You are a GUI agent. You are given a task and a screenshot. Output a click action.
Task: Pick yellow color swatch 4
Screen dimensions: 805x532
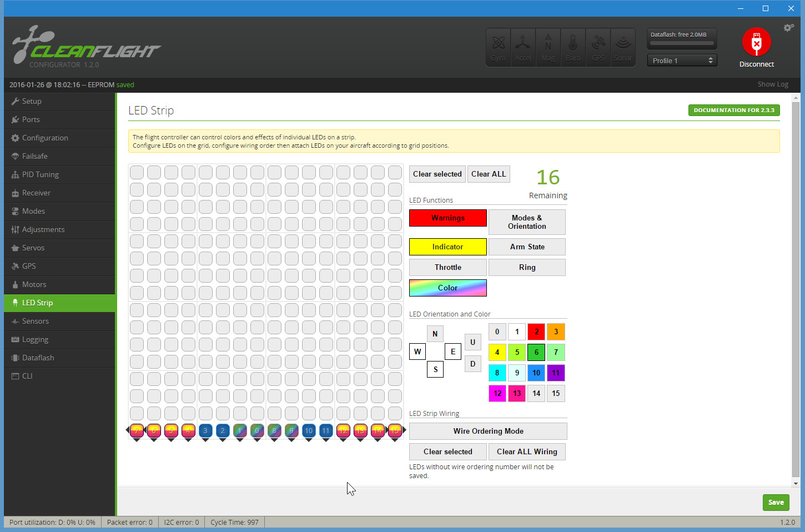(x=497, y=352)
